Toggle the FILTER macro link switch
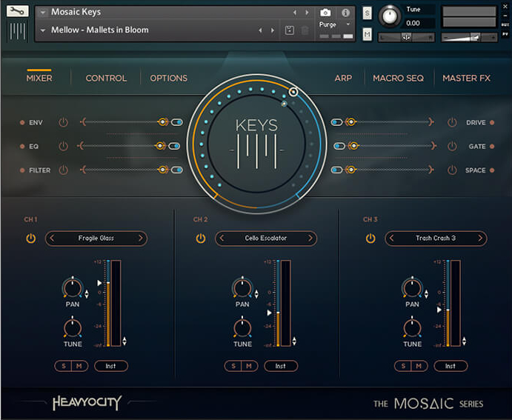The image size is (512, 420). pyautogui.click(x=177, y=170)
